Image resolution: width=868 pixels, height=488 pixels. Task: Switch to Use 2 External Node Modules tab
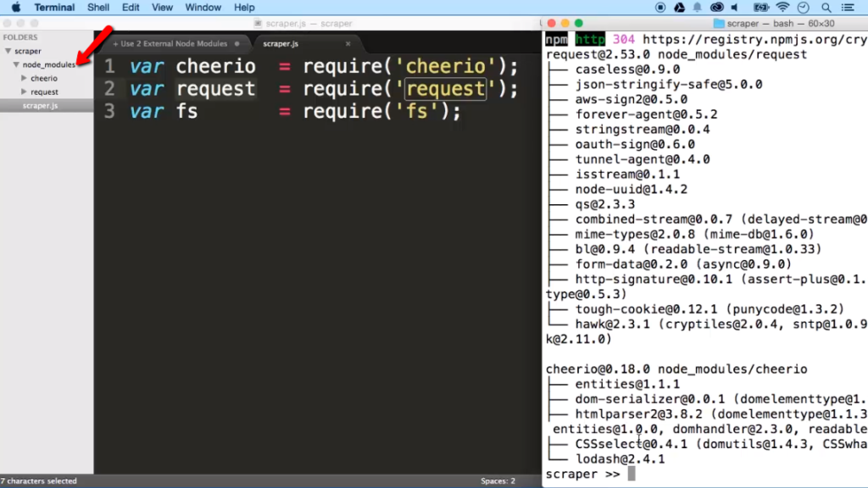pos(174,44)
